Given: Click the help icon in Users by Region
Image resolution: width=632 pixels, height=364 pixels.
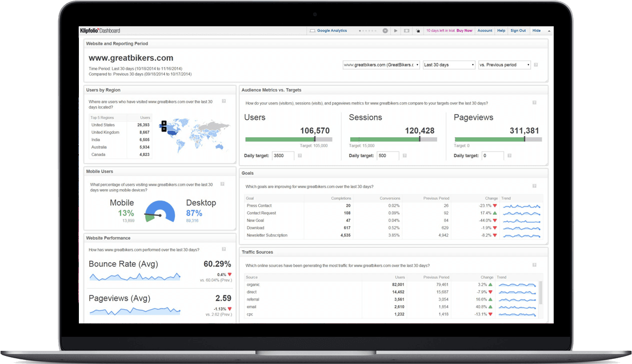Looking at the screenshot, I should 223,101.
